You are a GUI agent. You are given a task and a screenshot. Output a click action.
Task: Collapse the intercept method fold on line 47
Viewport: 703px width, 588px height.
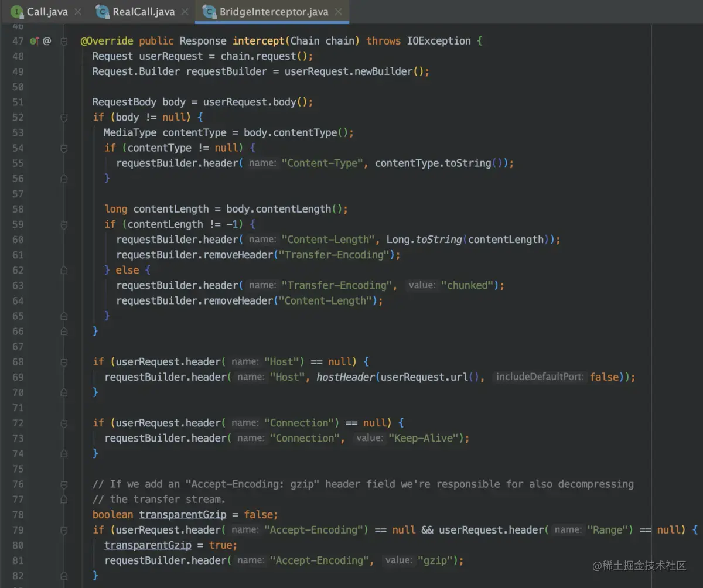point(64,41)
